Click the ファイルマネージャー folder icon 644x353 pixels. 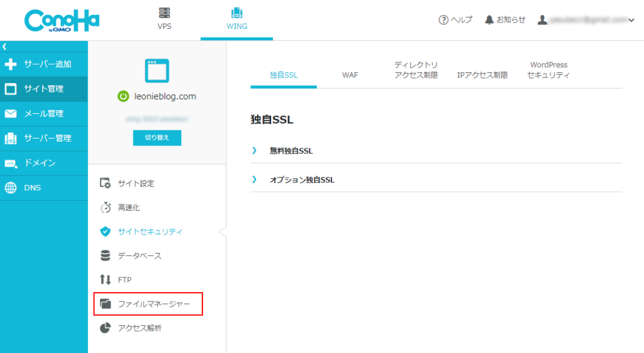106,304
